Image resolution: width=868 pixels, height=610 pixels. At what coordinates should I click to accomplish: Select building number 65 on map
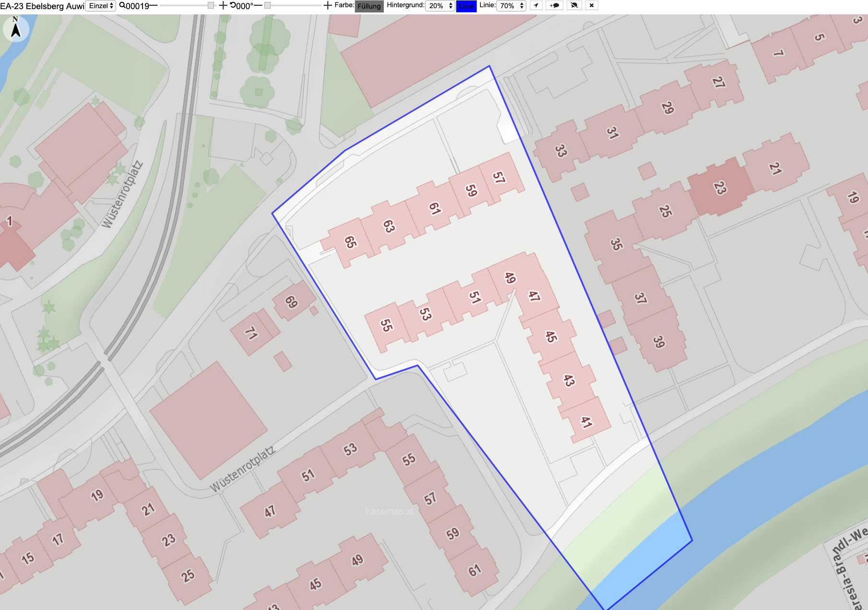351,242
